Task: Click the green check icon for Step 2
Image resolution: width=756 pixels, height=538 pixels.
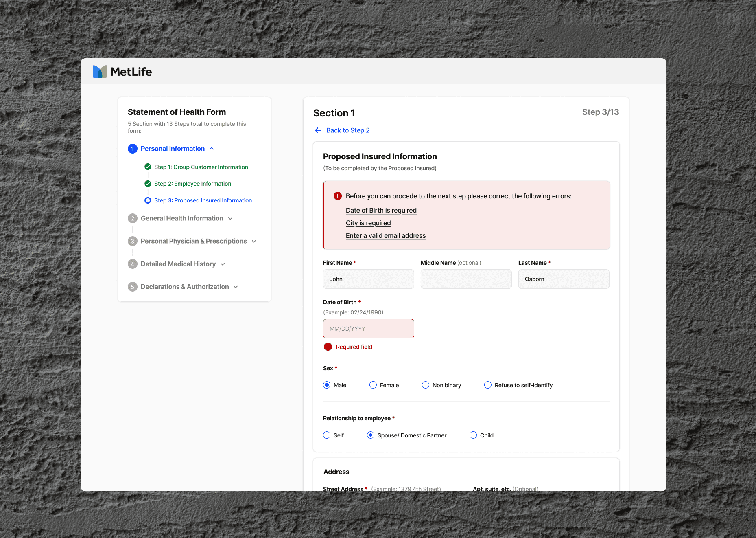Action: pos(148,184)
